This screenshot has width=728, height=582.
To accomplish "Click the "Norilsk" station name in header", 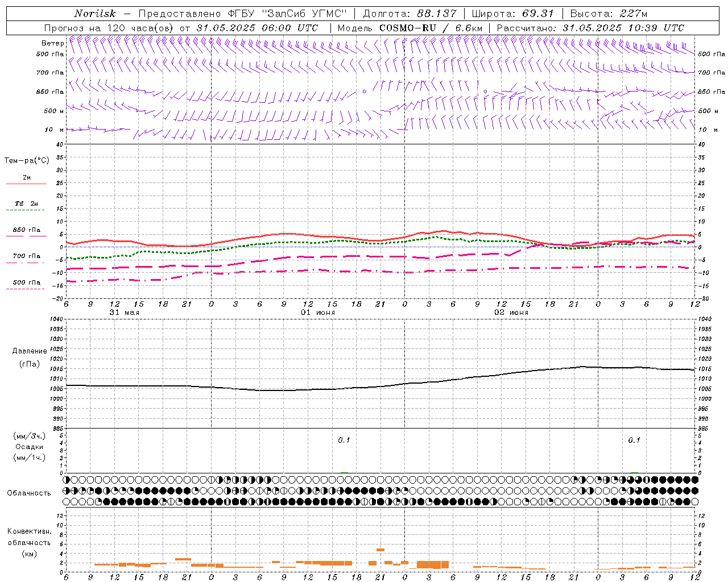I will pyautogui.click(x=95, y=14).
